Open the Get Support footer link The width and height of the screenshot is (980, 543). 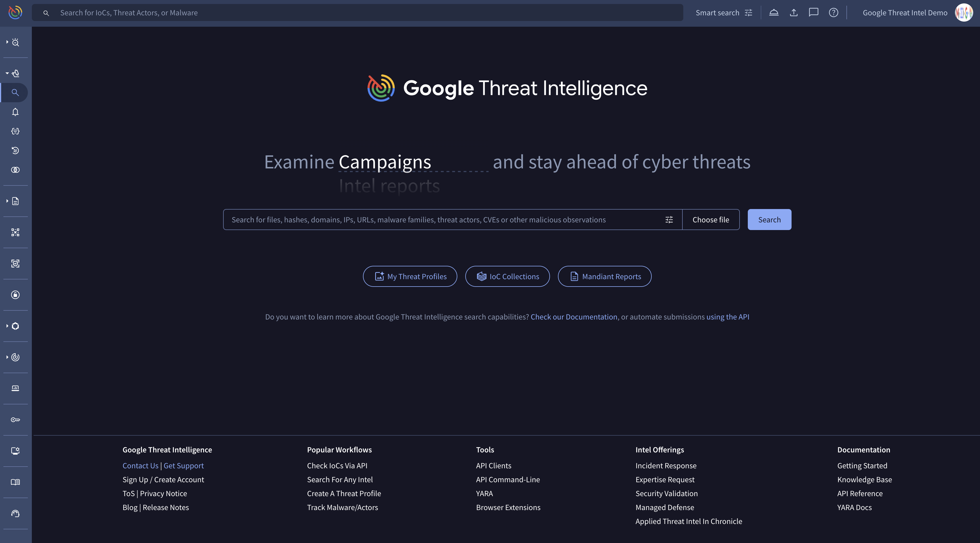click(183, 465)
